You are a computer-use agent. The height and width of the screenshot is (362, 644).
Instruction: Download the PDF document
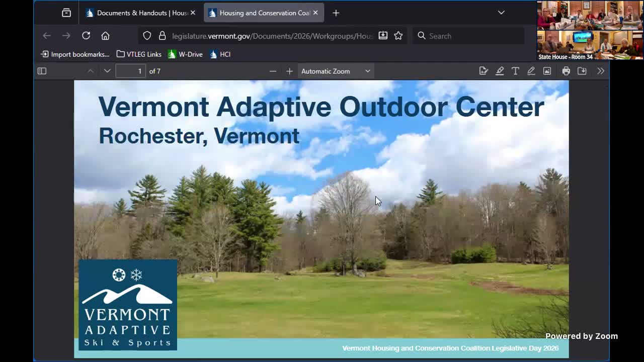pyautogui.click(x=582, y=70)
